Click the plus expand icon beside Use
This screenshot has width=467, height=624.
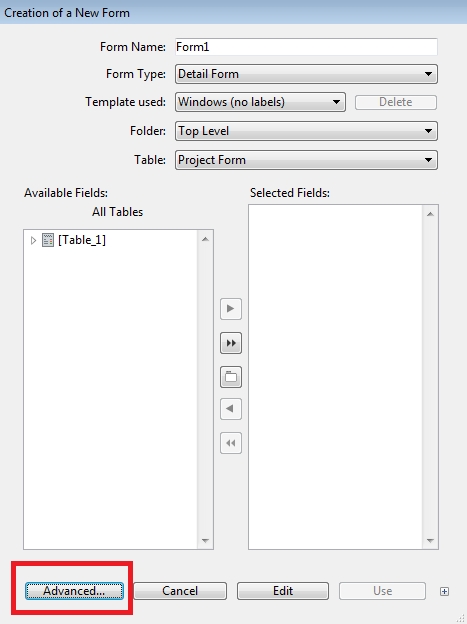444,591
